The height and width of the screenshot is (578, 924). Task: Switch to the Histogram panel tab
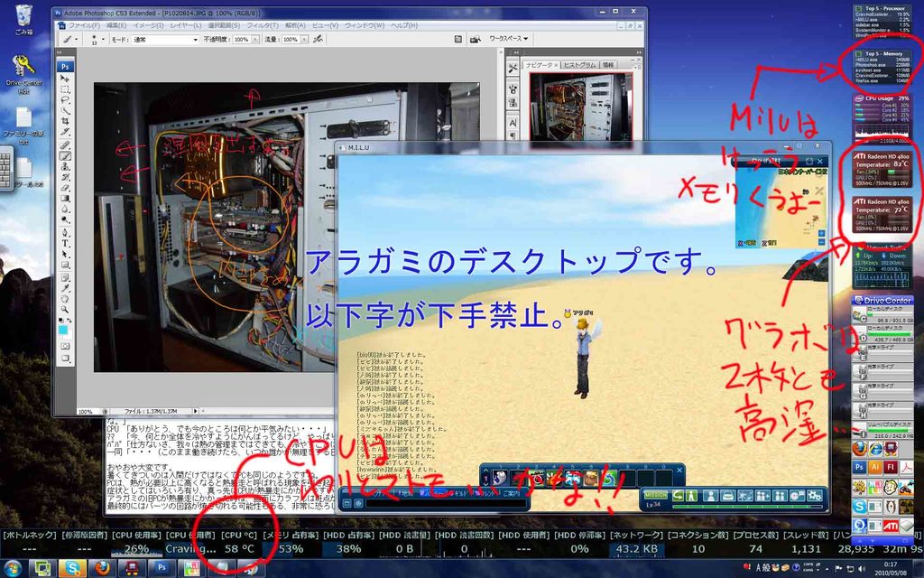pyautogui.click(x=579, y=65)
